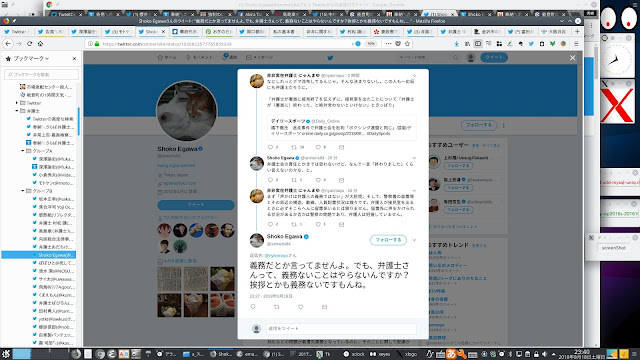Screen dimensions: 640x360
Task: Open profile avatar menu in Twitter header
Action: coord(471,58)
